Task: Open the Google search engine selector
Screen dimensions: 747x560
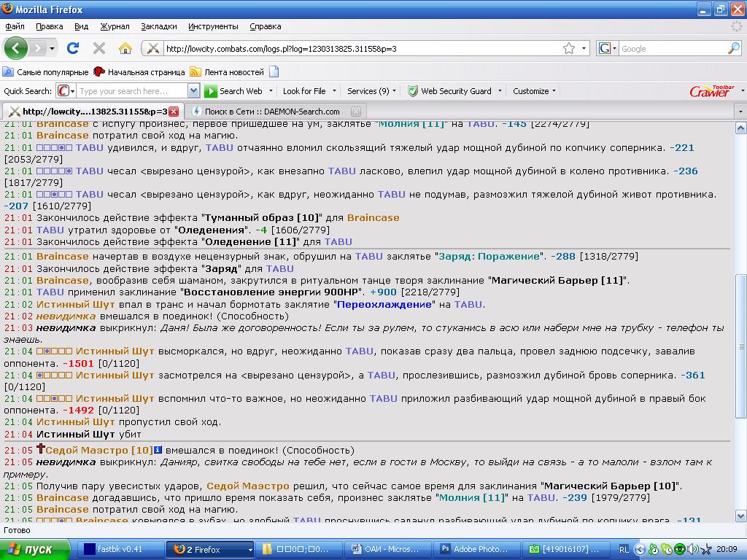Action: [608, 49]
